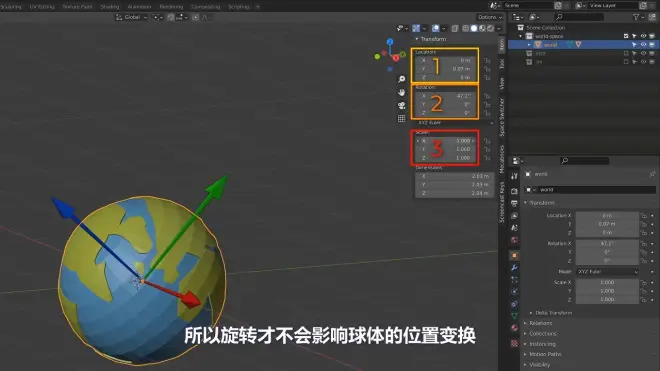Screen dimensions: 660x371
Task: Select solid viewport shading
Action: (x=474, y=28)
